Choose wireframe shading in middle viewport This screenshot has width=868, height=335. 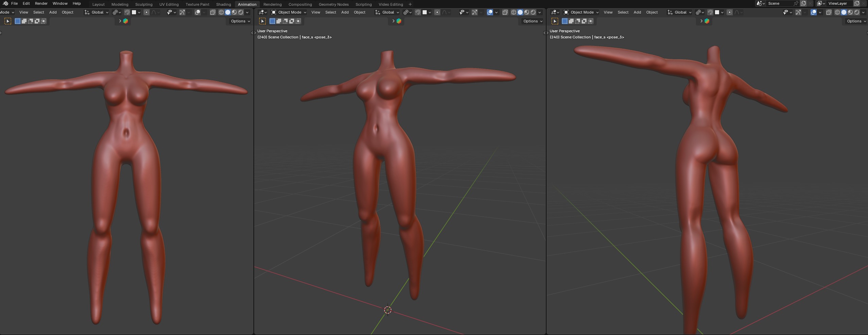pos(513,12)
